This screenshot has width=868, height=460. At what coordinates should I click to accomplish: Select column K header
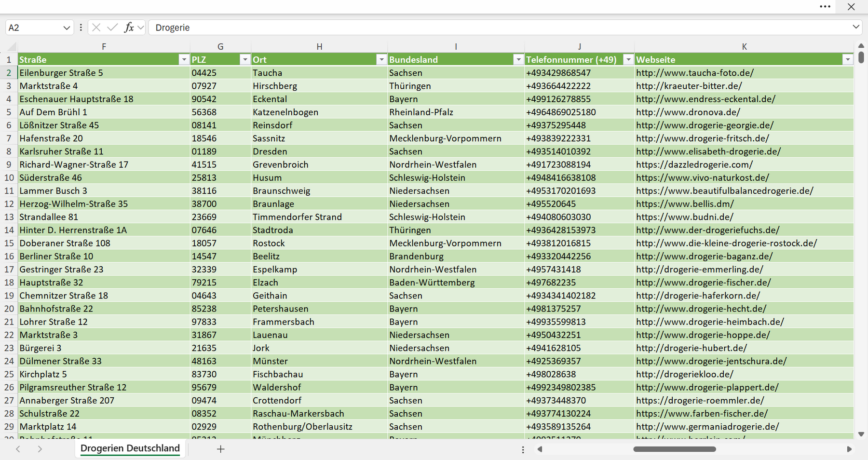point(744,46)
